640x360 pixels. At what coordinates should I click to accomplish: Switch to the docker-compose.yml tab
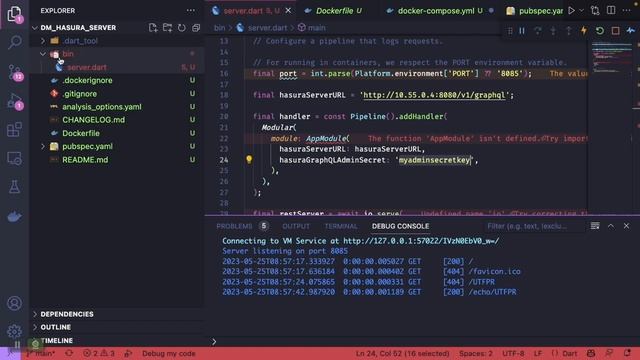coord(440,11)
